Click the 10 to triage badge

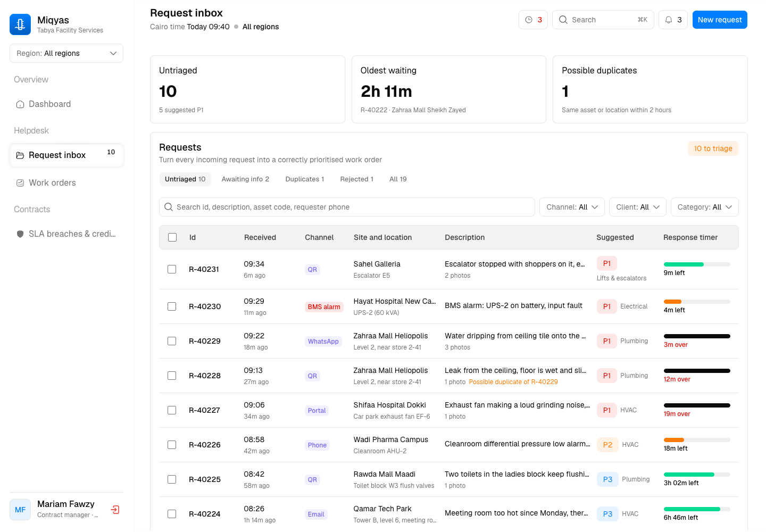pyautogui.click(x=713, y=148)
